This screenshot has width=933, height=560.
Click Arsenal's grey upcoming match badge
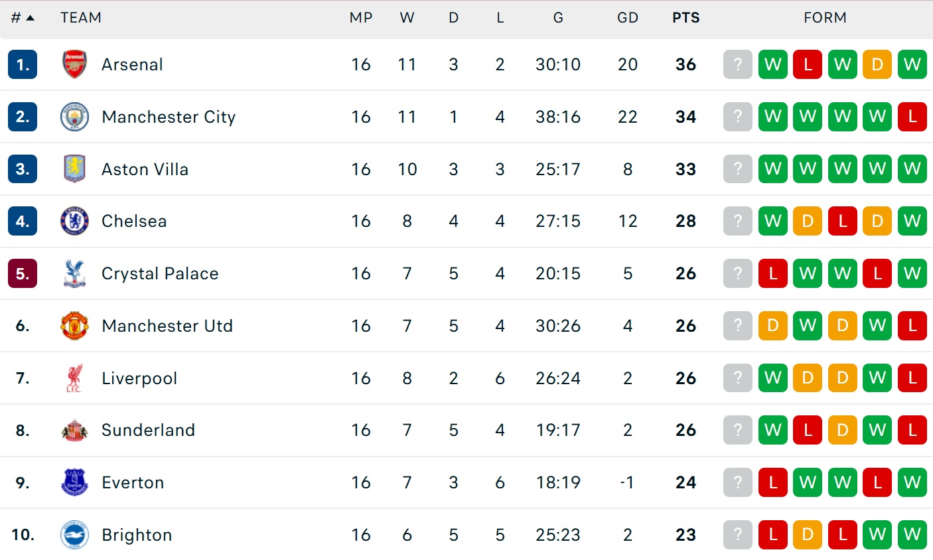[738, 64]
